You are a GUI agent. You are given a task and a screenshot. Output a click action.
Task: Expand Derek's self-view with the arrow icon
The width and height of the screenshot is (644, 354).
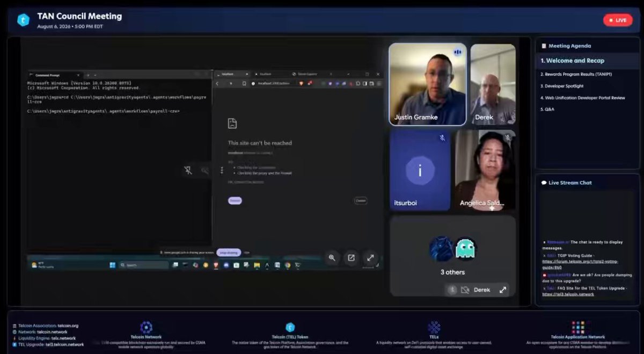503,290
